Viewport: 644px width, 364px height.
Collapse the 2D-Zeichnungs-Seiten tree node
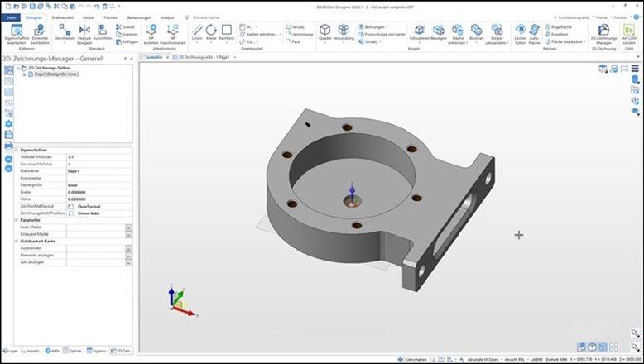point(18,68)
